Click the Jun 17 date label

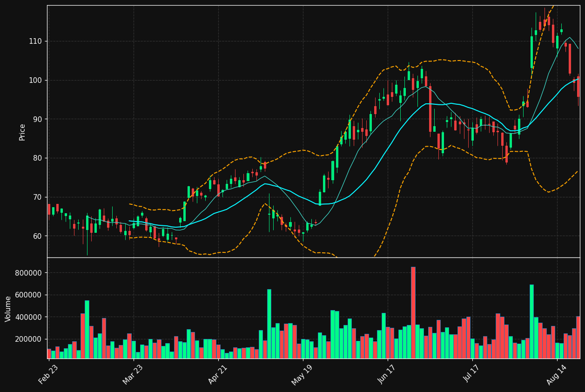tap(387, 374)
